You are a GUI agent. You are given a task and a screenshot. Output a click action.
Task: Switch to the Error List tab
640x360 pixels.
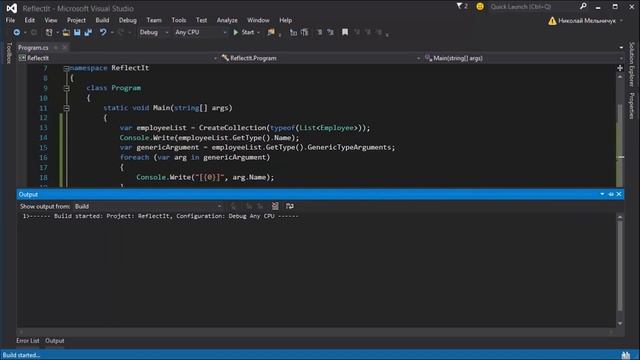[28, 340]
